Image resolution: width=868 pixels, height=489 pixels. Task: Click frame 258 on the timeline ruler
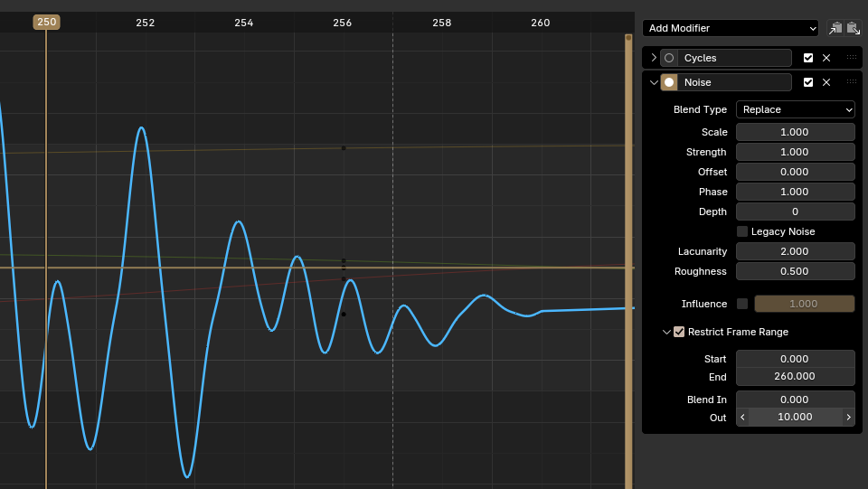[x=442, y=23]
